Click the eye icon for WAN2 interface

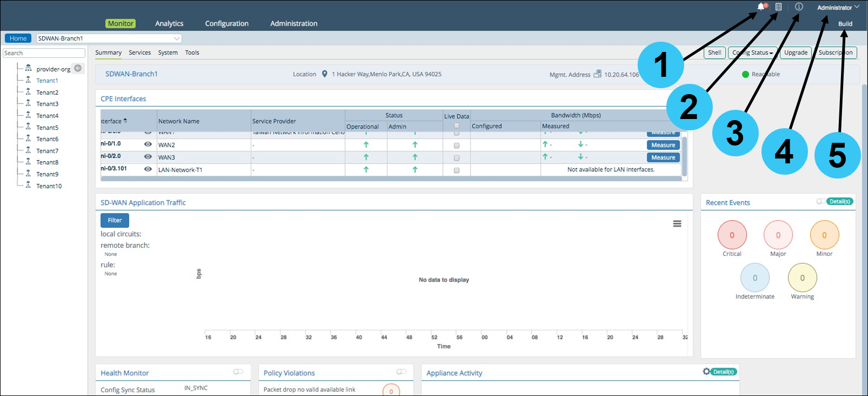[x=148, y=144]
